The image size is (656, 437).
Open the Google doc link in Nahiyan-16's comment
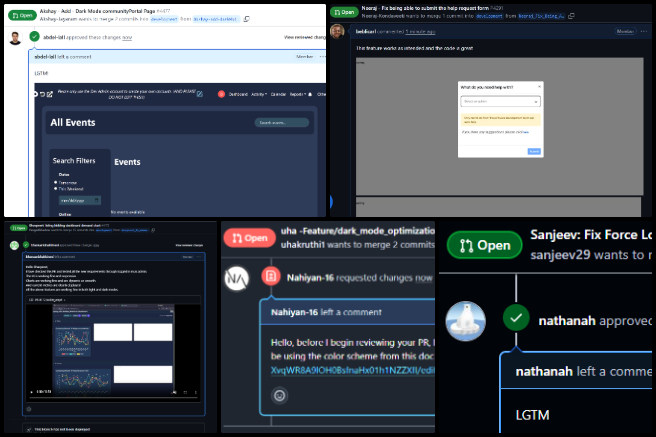tap(353, 371)
